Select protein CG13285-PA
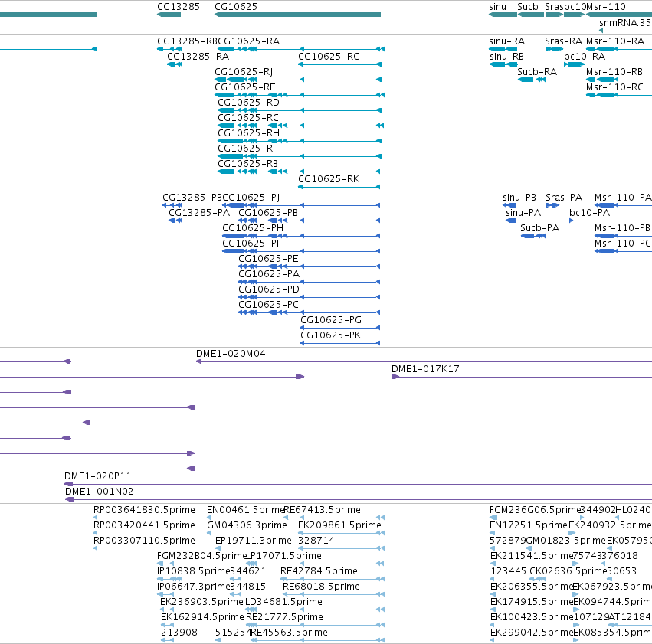This screenshot has width=652, height=644. (x=199, y=213)
